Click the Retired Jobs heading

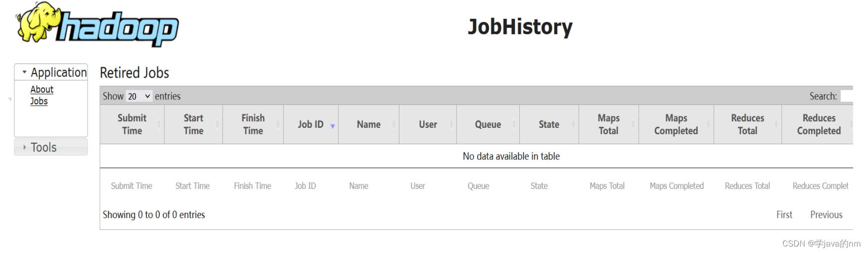[134, 73]
